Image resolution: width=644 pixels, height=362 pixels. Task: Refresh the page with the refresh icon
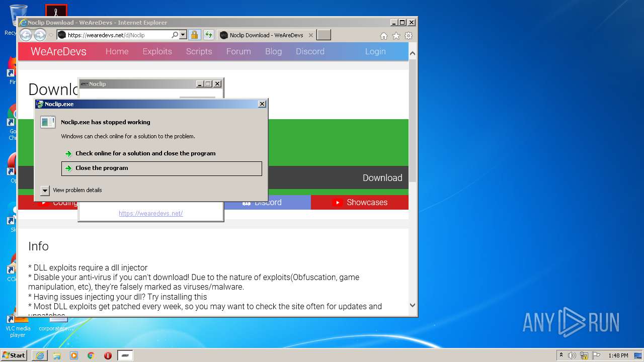pyautogui.click(x=208, y=35)
